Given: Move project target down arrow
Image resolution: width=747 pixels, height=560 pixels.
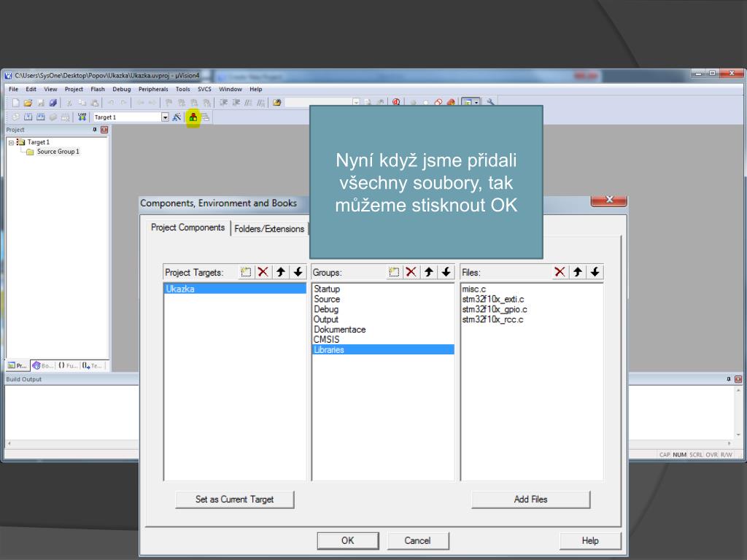Looking at the screenshot, I should pyautogui.click(x=298, y=272).
